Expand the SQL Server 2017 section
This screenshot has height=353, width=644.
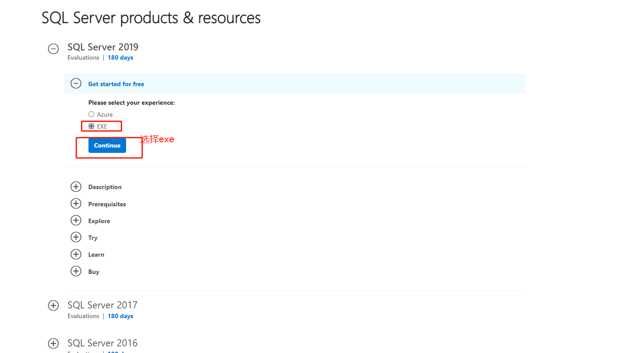[x=53, y=305]
